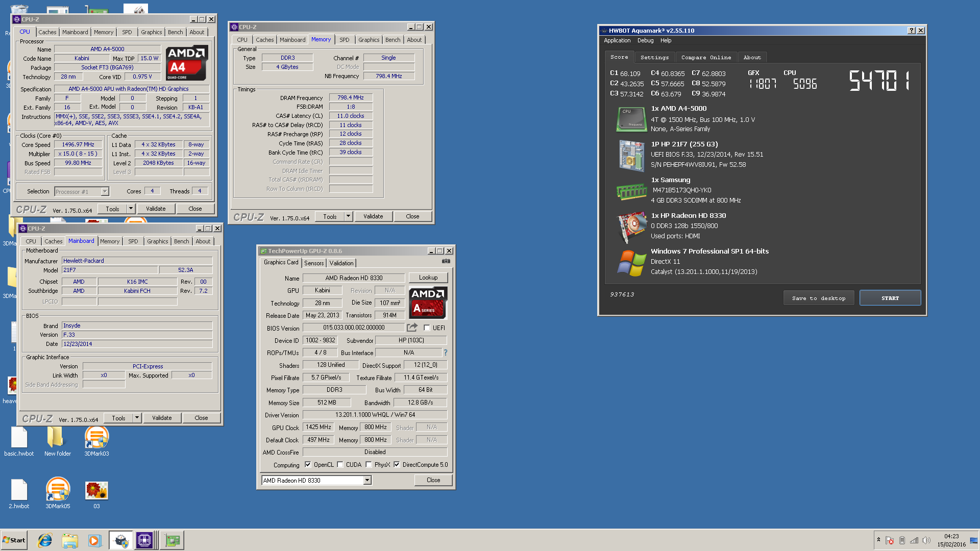Screen dimensions: 980x551
Task: Click the AMD A4 processor logo in CPU-Z
Action: pyautogui.click(x=187, y=63)
